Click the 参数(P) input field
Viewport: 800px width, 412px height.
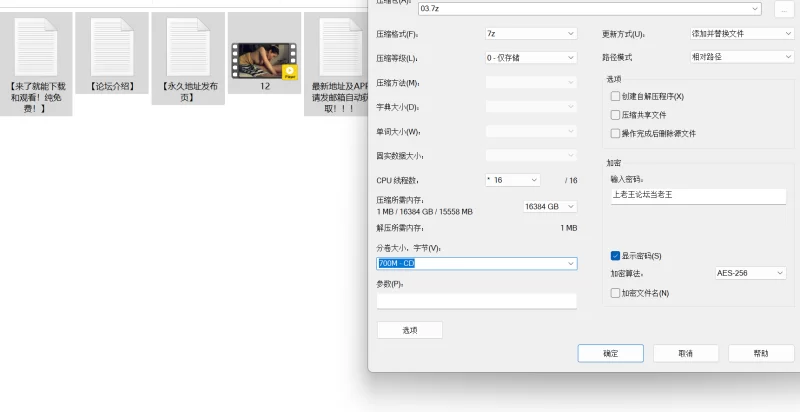(477, 301)
